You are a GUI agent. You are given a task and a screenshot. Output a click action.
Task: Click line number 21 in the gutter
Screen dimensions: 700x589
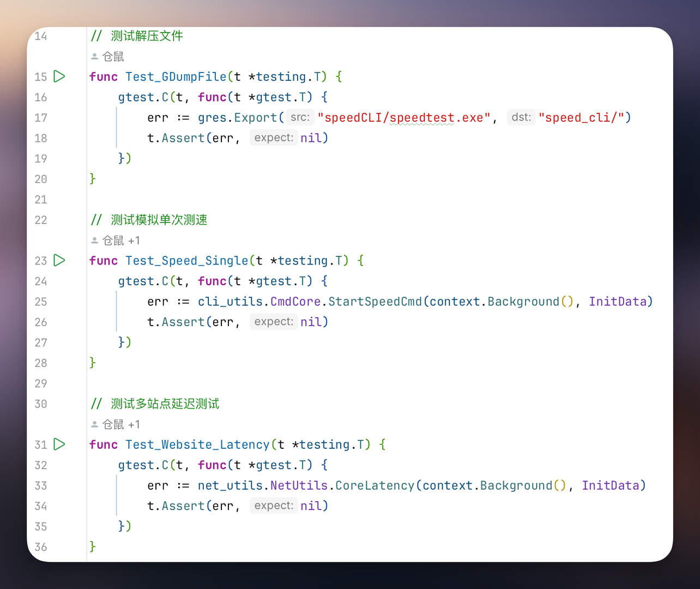(x=41, y=200)
